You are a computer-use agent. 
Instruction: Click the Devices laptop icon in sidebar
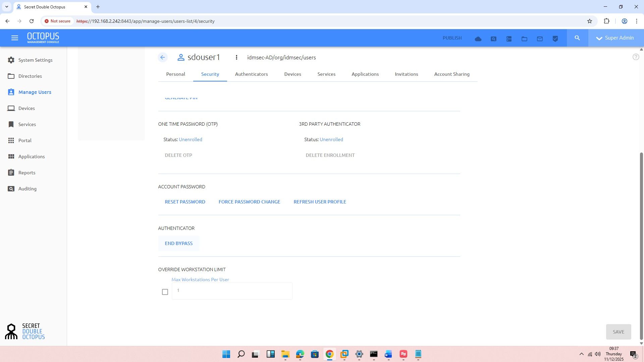(11, 108)
